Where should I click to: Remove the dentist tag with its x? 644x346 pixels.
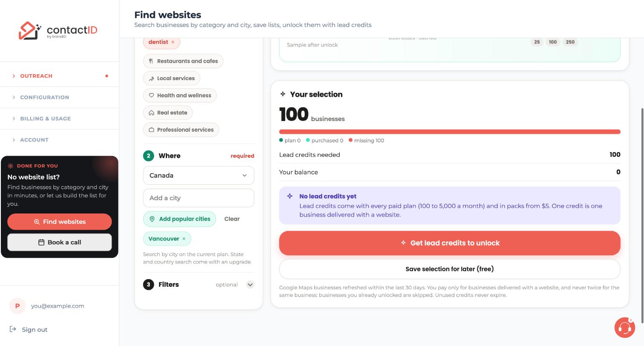(173, 42)
